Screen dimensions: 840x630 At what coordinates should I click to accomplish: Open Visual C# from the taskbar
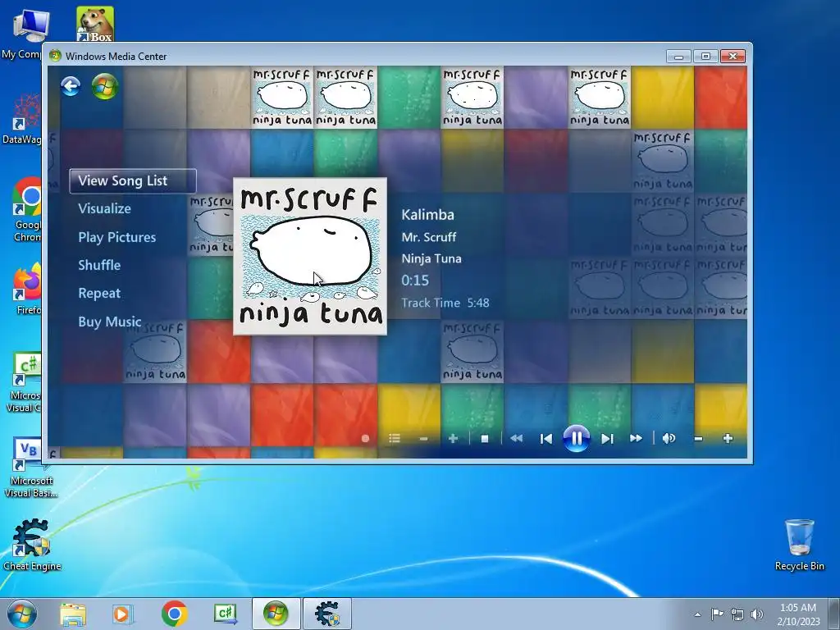pos(225,614)
